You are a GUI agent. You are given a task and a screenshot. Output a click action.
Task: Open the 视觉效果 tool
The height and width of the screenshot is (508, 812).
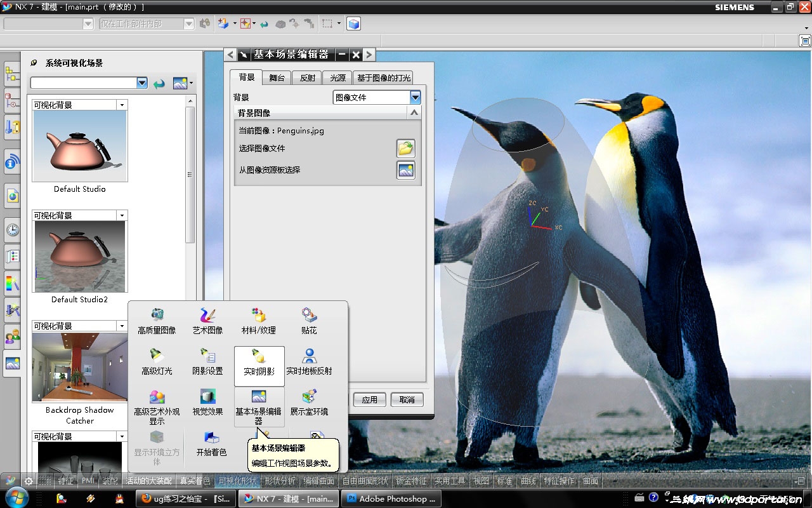tap(207, 403)
